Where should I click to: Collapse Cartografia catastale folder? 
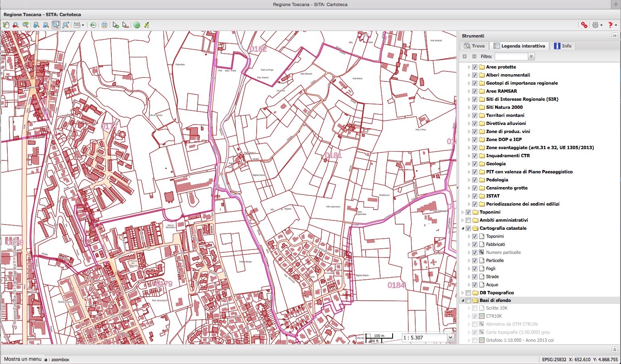pos(463,228)
